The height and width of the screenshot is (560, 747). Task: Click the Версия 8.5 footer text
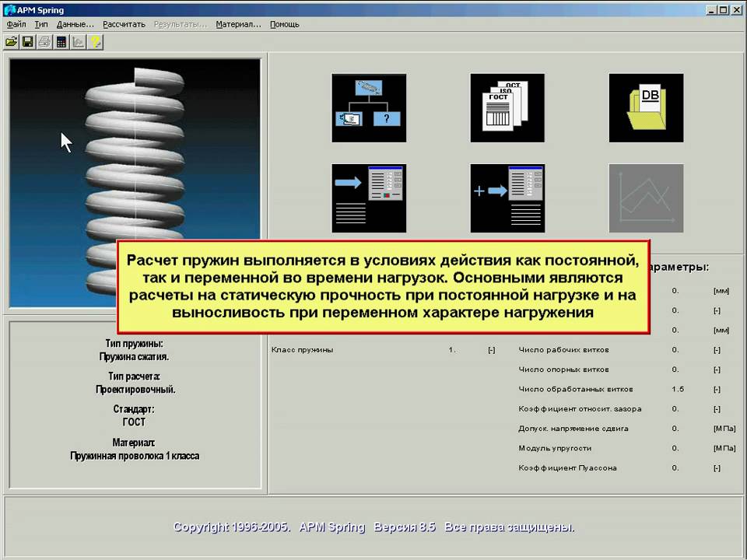pyautogui.click(x=405, y=527)
